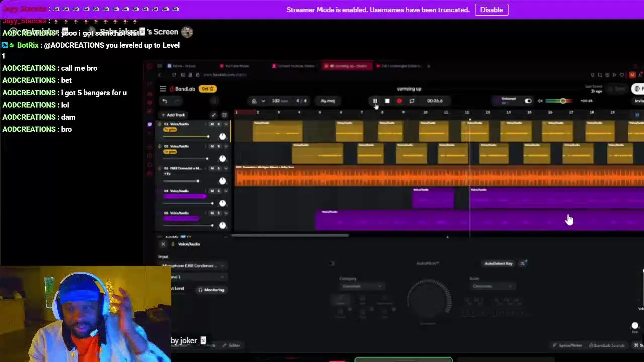The image size is (644, 362).
Task: Adjust track 01 volume slider
Action: pos(186,136)
